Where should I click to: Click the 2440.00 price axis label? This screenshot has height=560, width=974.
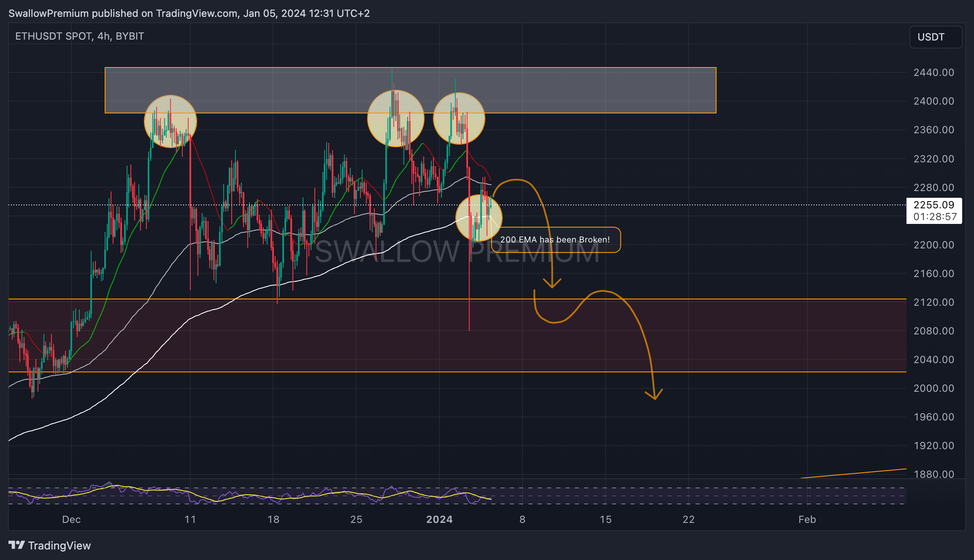coord(934,73)
